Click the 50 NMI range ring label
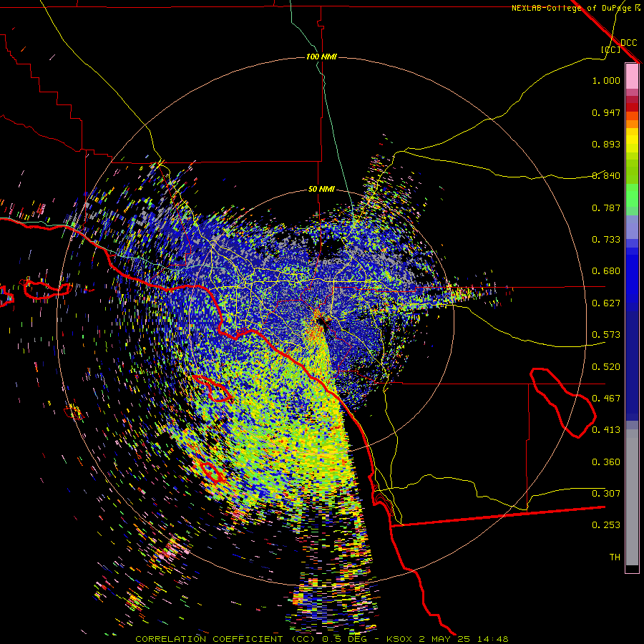The height and width of the screenshot is (644, 644). coord(321,189)
